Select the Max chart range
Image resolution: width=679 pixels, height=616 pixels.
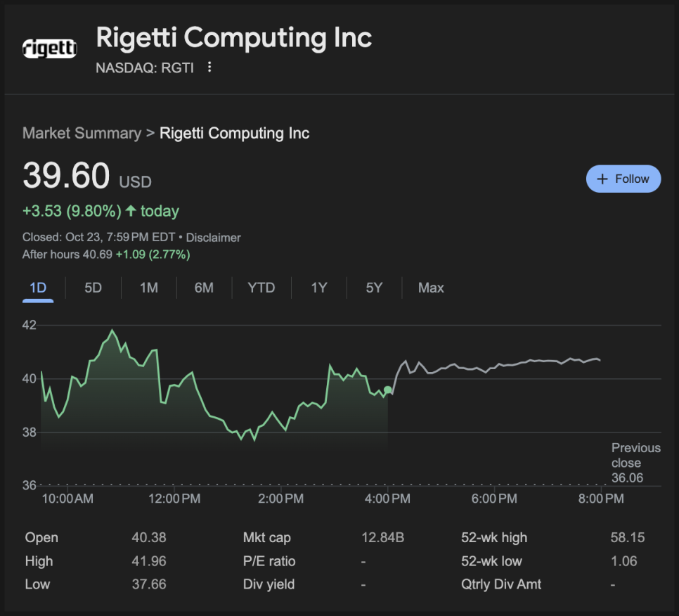[x=431, y=288]
